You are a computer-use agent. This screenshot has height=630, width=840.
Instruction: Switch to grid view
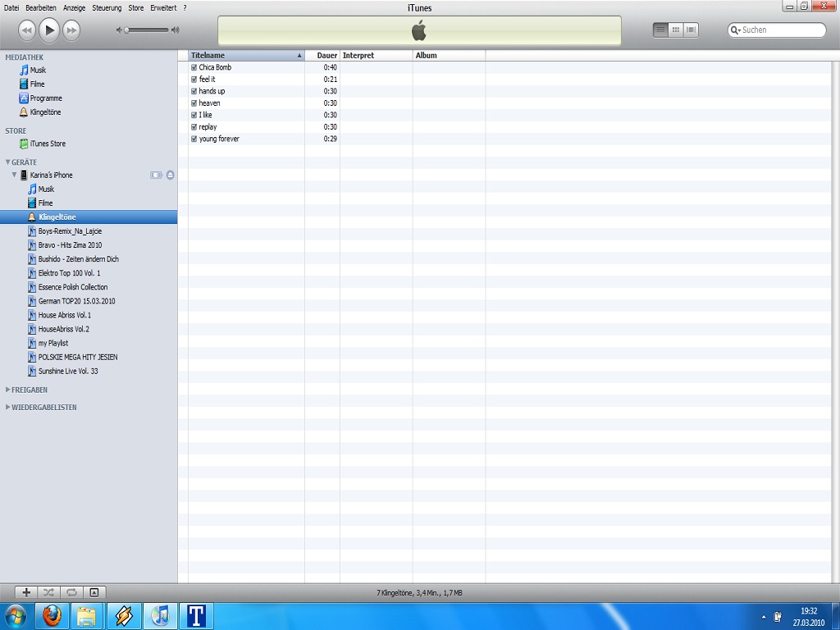coord(676,30)
